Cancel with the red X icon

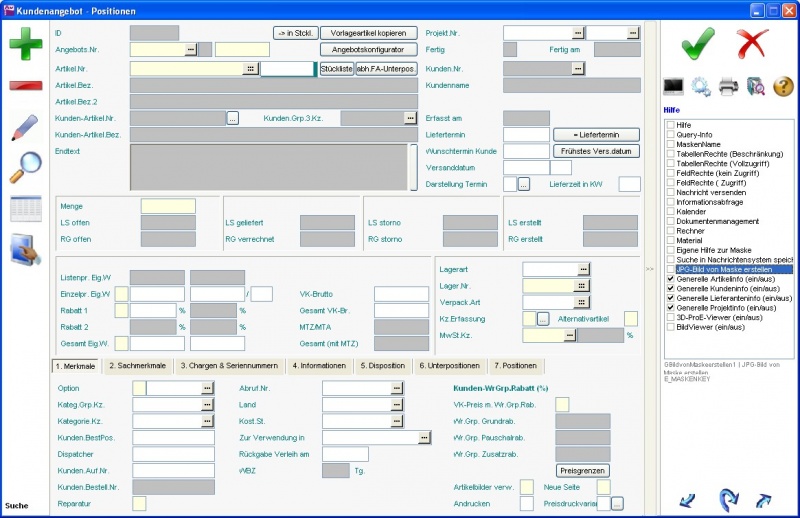752,44
